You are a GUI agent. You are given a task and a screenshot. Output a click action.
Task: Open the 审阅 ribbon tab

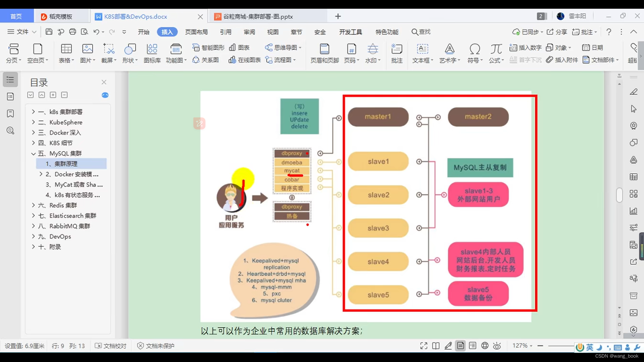tap(249, 32)
